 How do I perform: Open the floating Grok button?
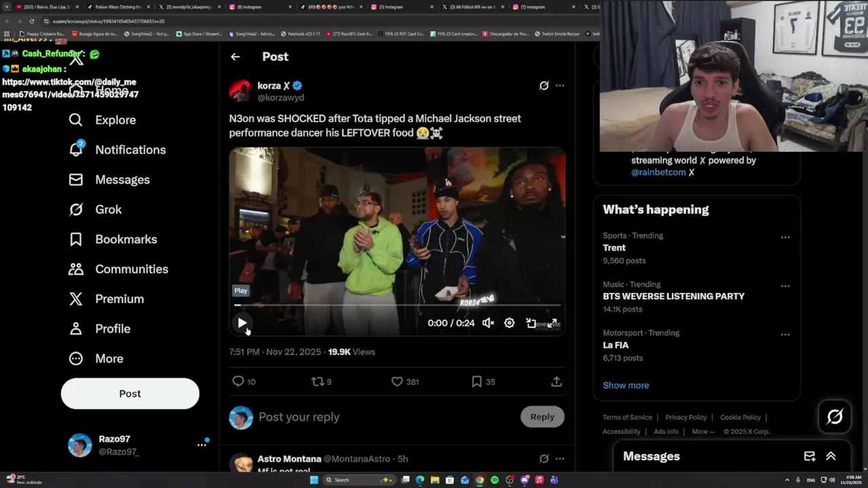(x=835, y=417)
